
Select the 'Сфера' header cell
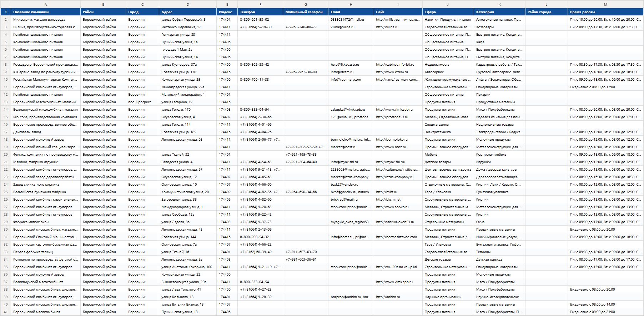448,12
